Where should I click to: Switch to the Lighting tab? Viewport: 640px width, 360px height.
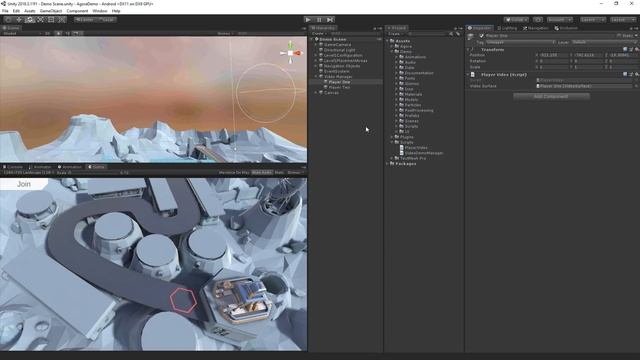click(x=507, y=28)
